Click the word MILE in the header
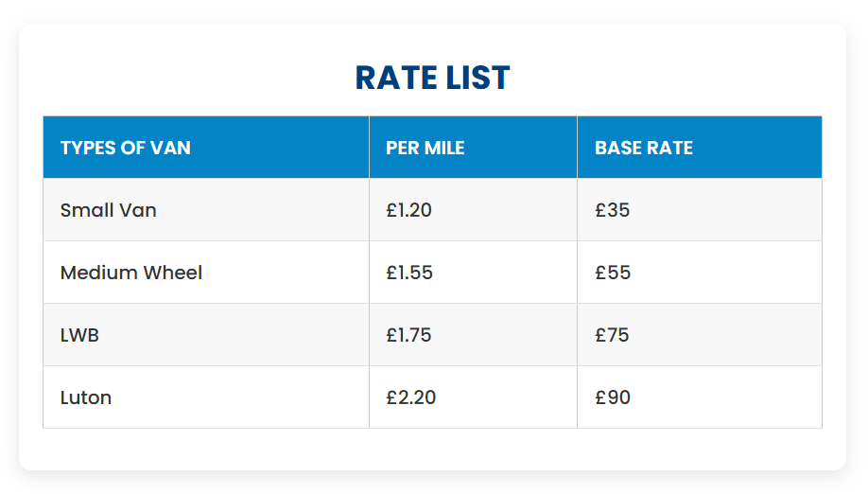This screenshot has width=868, height=494. [443, 148]
